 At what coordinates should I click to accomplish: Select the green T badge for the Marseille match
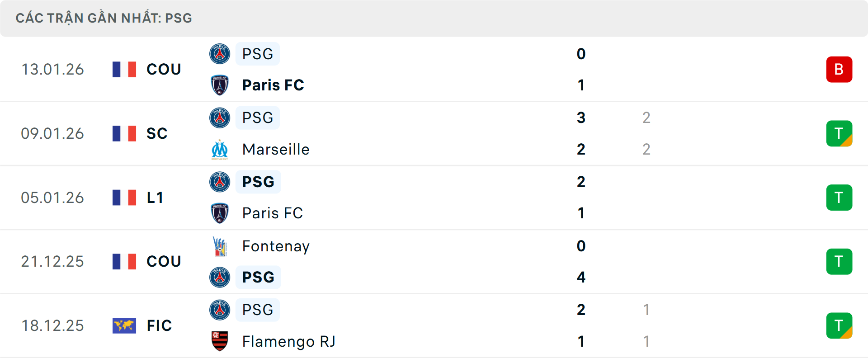pyautogui.click(x=840, y=133)
